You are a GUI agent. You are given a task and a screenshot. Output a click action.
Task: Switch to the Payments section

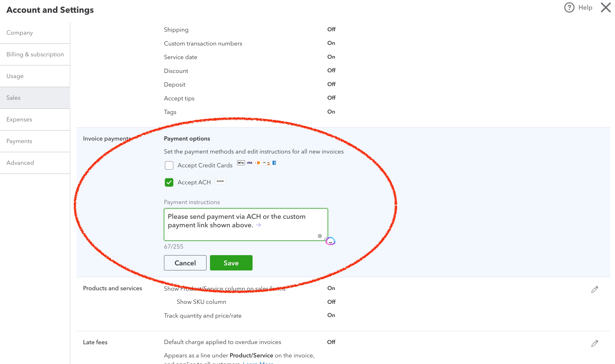(19, 141)
